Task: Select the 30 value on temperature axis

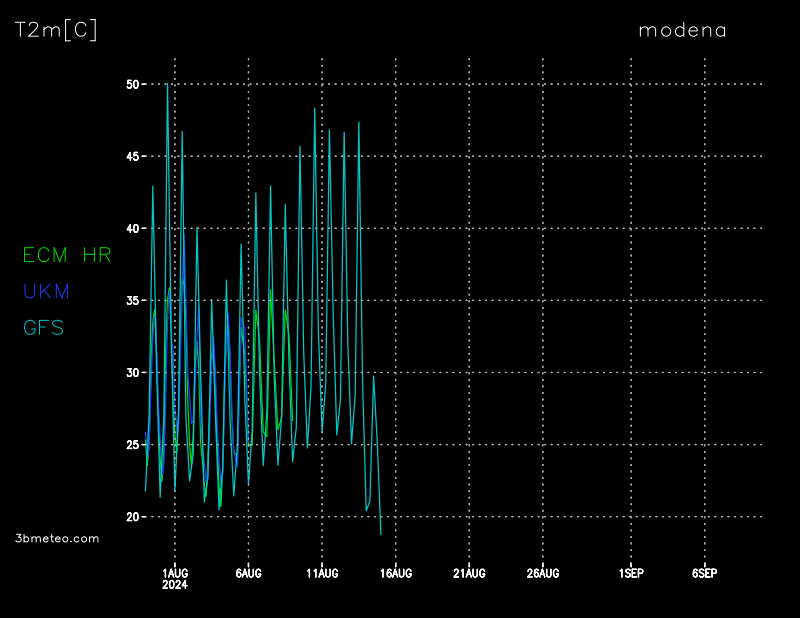Action: pyautogui.click(x=132, y=372)
